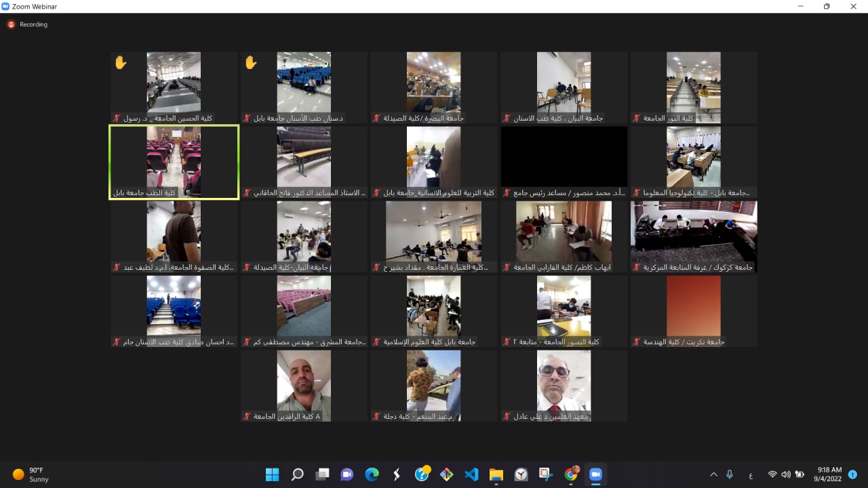Open taskbar Search magnifier
The width and height of the screenshot is (868, 488).
297,474
